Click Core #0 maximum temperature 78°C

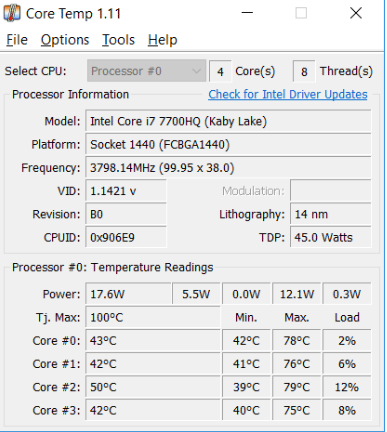point(297,341)
